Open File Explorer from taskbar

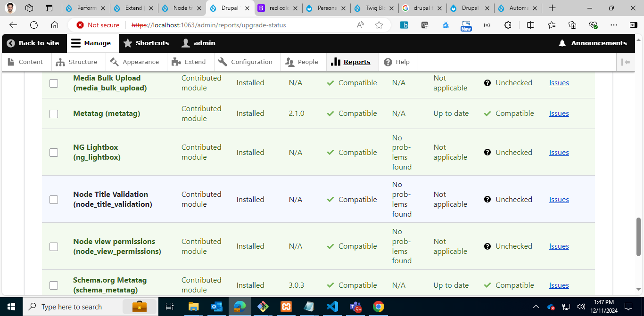pyautogui.click(x=194, y=307)
